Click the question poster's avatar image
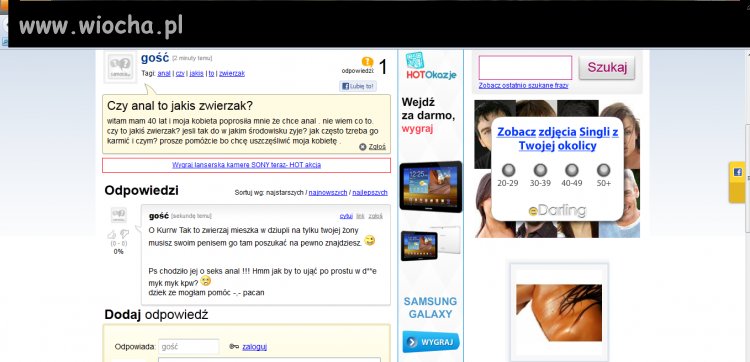Screen dimensions: 750x362 [x=121, y=67]
